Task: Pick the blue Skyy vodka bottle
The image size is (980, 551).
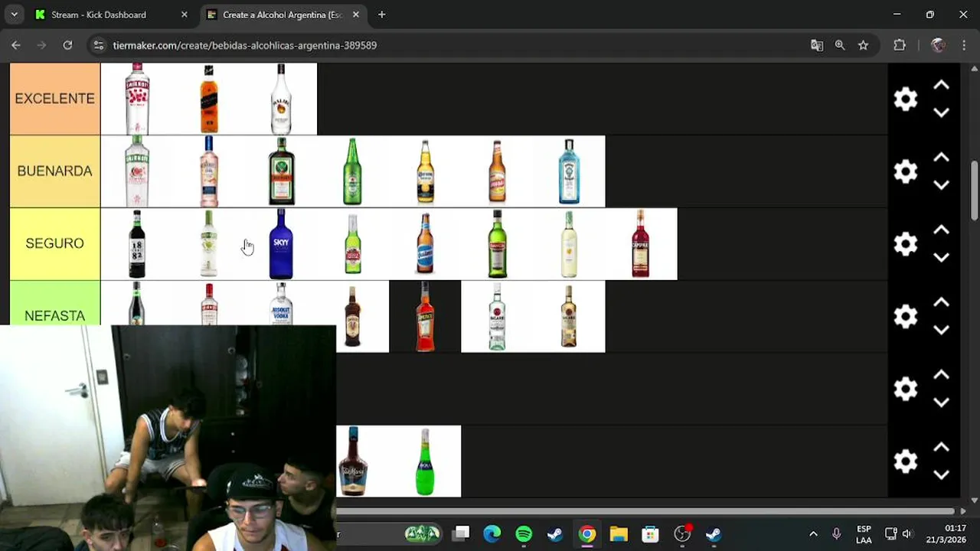Action: [281, 244]
